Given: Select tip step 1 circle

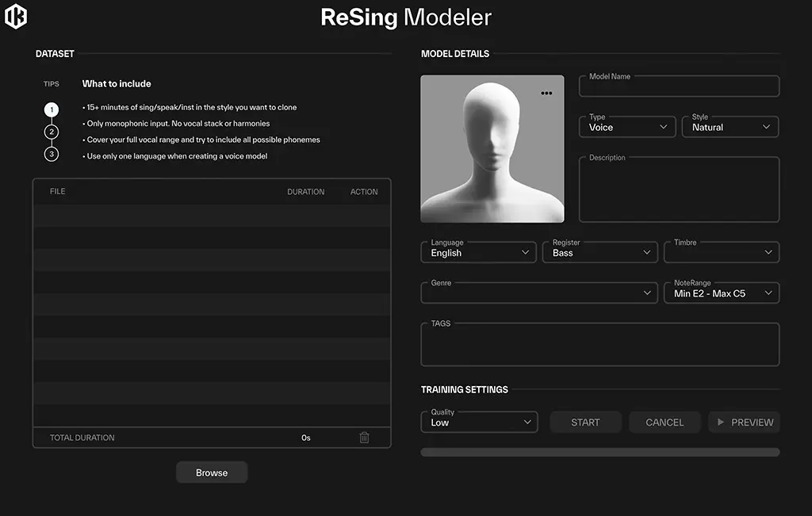Looking at the screenshot, I should coord(52,110).
